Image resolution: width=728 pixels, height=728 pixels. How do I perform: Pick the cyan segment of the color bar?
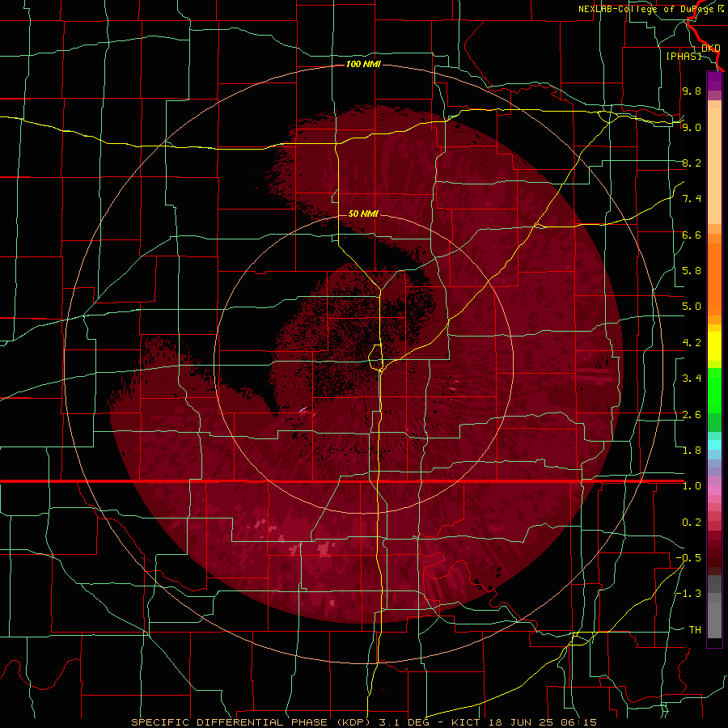[714, 445]
